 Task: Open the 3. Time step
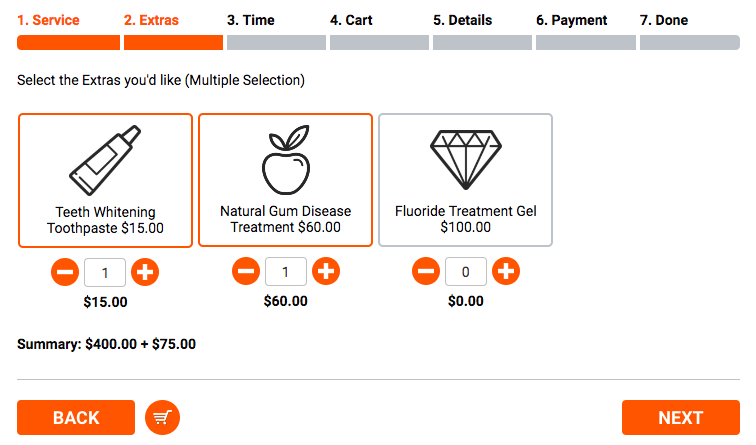[x=251, y=20]
